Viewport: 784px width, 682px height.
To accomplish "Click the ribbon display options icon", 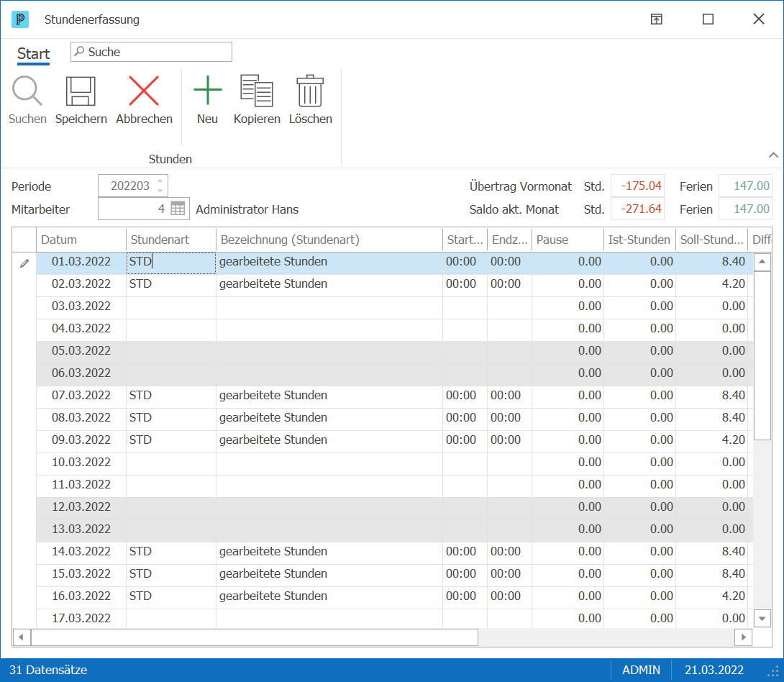I will click(x=657, y=19).
